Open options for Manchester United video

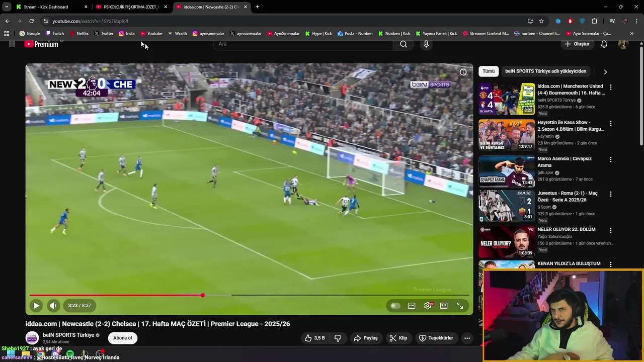[x=611, y=87]
